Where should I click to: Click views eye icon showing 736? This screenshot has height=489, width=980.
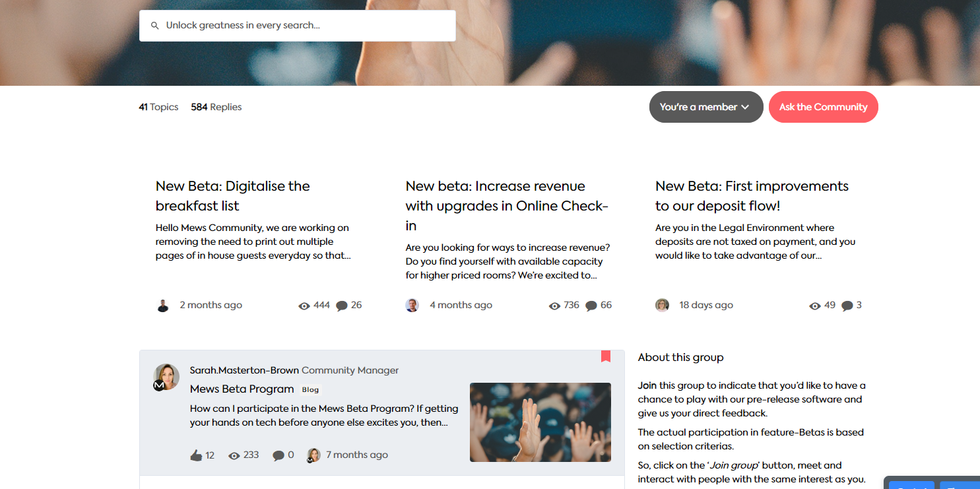coord(554,306)
